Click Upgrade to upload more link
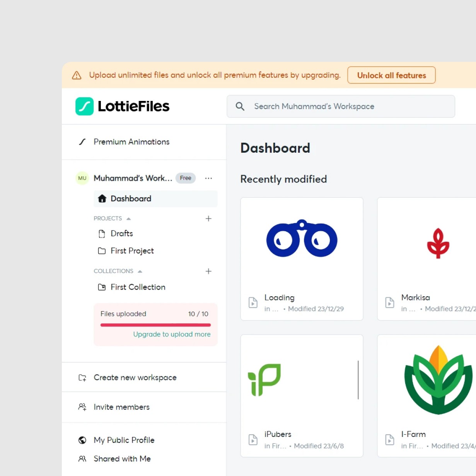This screenshot has width=476, height=476. (172, 334)
